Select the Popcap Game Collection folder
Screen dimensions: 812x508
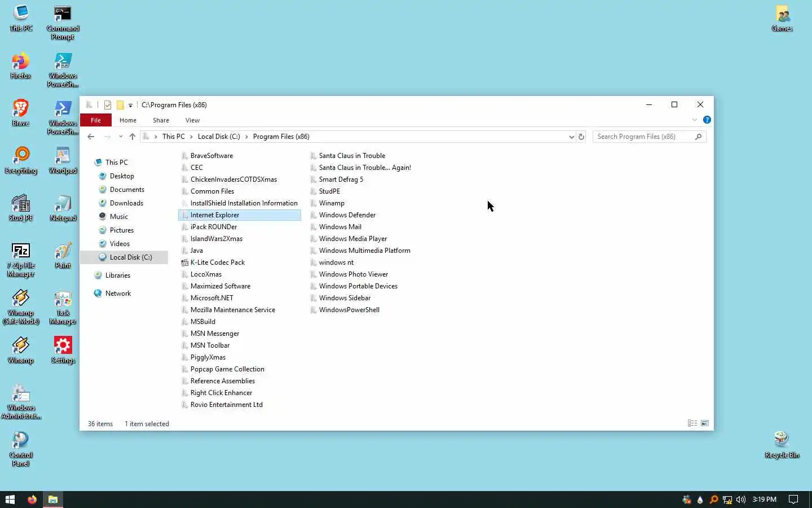[227, 369]
